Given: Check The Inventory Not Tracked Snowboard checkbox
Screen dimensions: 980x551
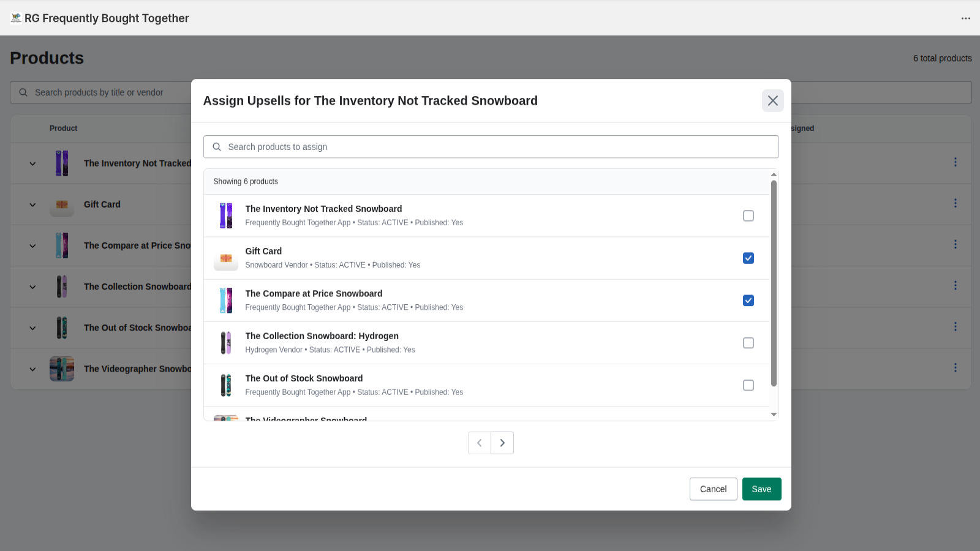Looking at the screenshot, I should coord(748,216).
